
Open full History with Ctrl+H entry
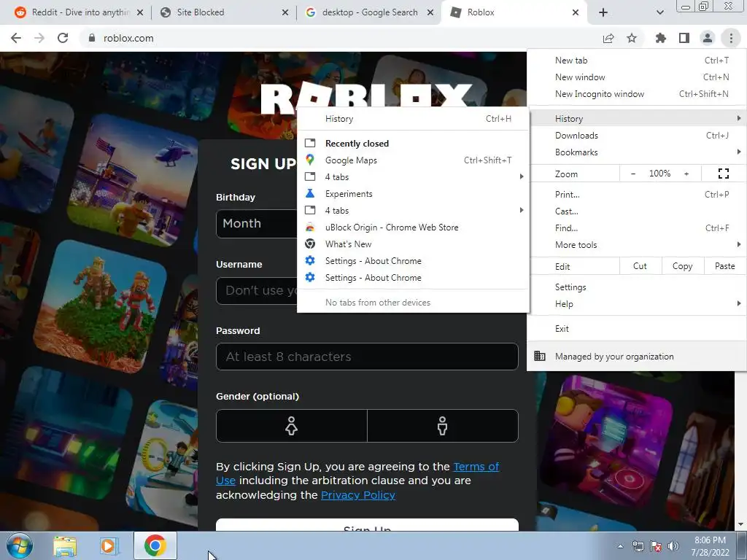click(x=413, y=119)
